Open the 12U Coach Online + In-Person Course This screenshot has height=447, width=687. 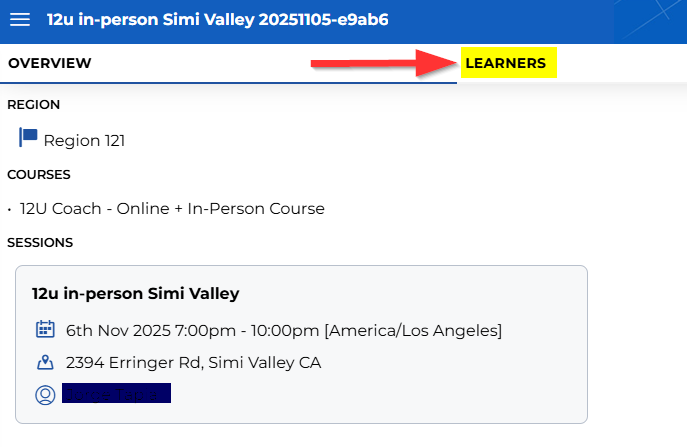[x=172, y=209]
